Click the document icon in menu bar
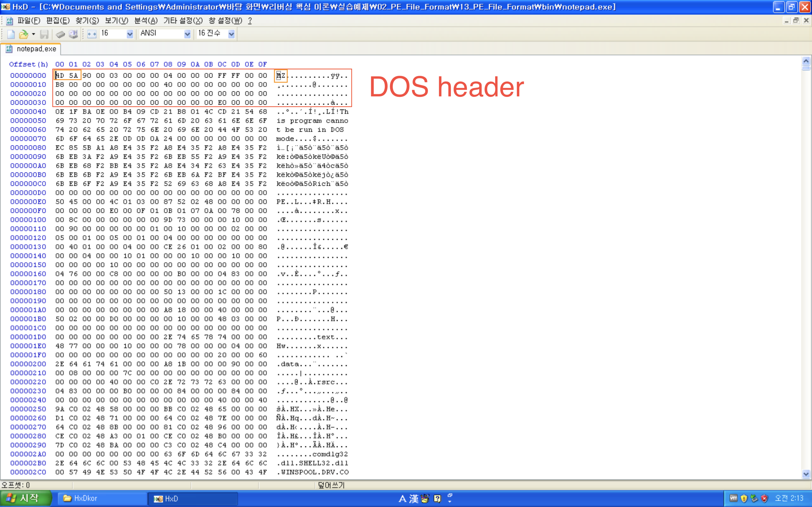812x507 pixels. click(x=9, y=21)
